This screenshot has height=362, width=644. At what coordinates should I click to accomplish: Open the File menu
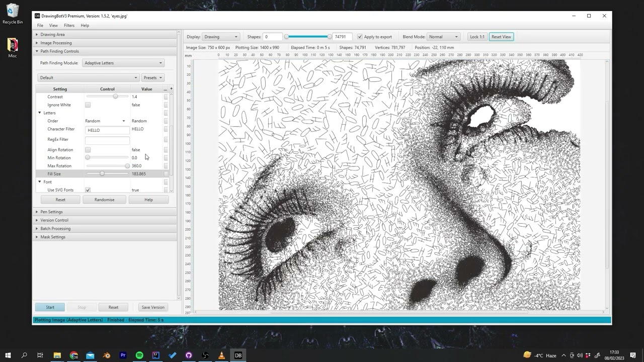[x=40, y=26]
